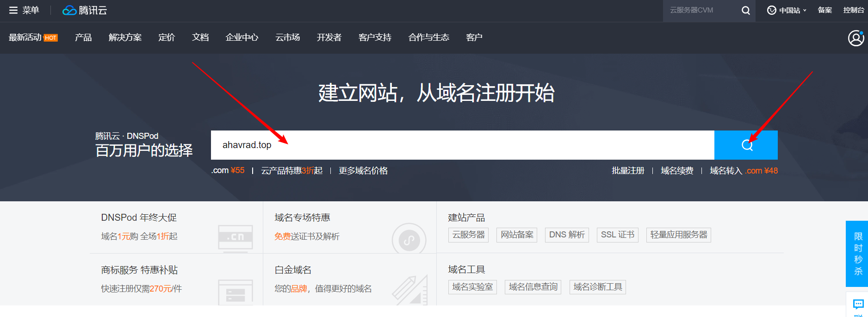Image resolution: width=868 pixels, height=317 pixels.
Task: Open the 域名实验室 tool button
Action: 472,287
